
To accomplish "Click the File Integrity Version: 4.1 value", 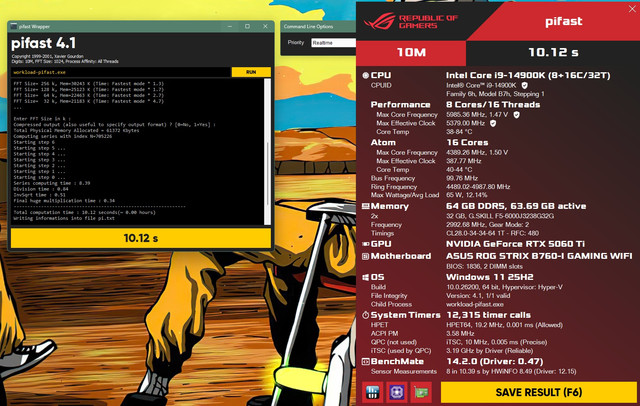I will [x=478, y=296].
